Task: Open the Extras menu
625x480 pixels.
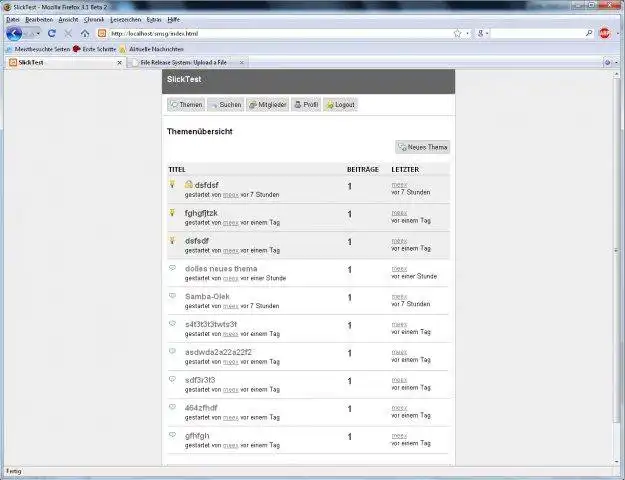Action: pyautogui.click(x=154, y=20)
